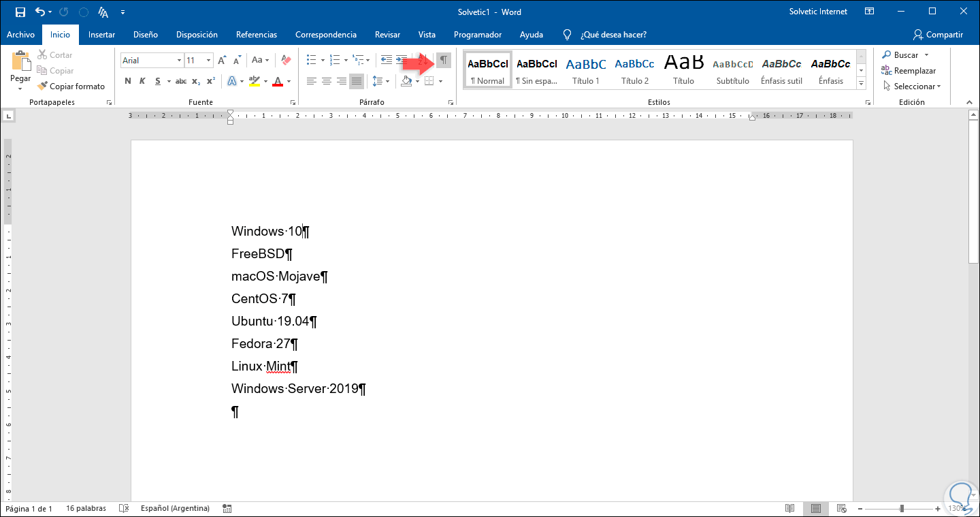Open the Aa change case dropdown

point(261,61)
